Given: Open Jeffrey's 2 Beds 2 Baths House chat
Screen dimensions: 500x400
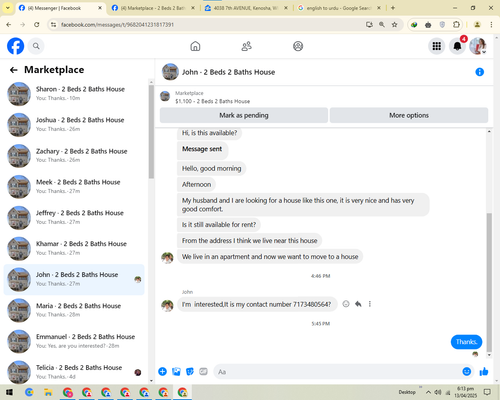Looking at the screenshot, I should [74, 218].
